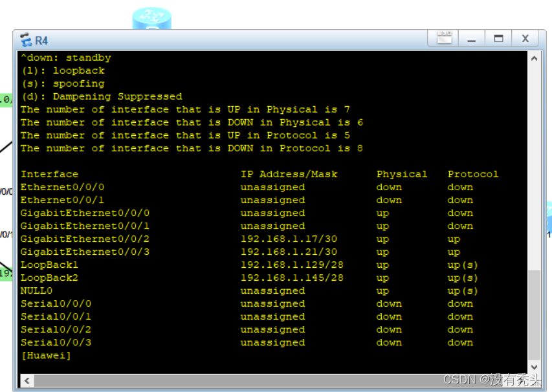Click the Ethernet0/0/1 interface name

[x=62, y=201]
